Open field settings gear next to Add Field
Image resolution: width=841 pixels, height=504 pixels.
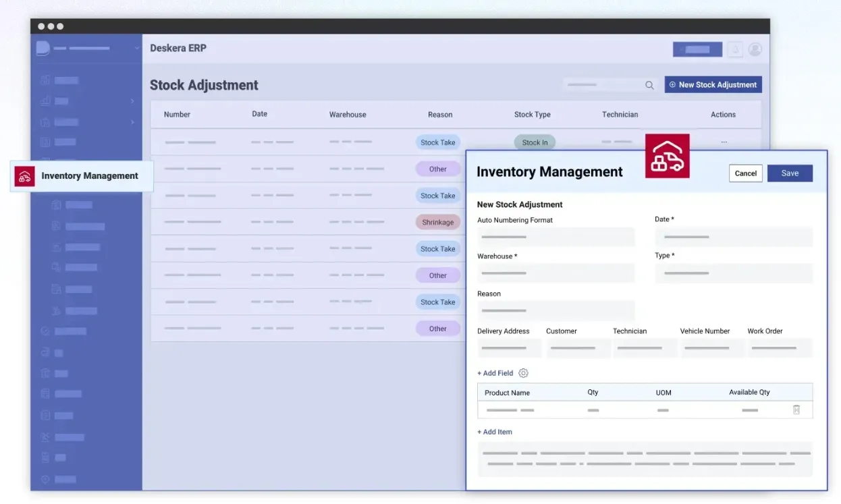tap(523, 373)
